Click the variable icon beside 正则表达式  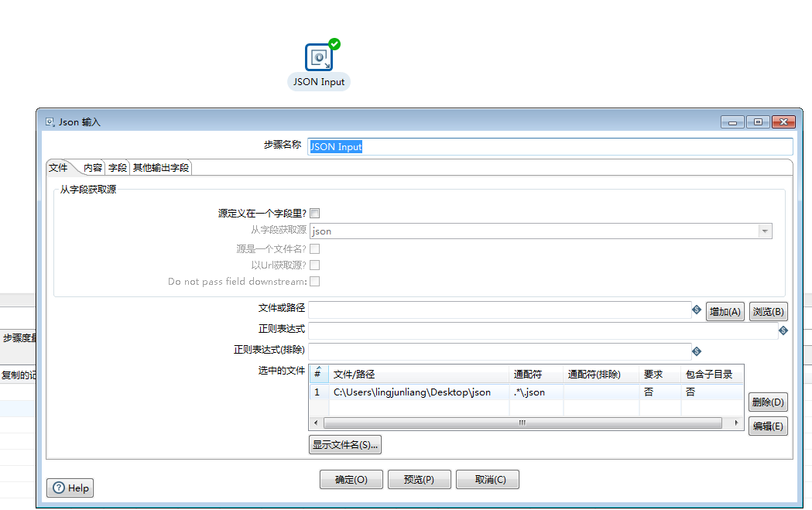[783, 330]
